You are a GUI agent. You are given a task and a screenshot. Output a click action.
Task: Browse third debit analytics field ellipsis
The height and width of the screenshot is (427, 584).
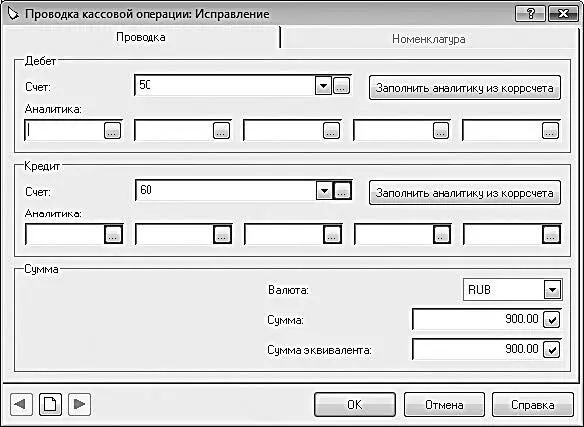[331, 131]
